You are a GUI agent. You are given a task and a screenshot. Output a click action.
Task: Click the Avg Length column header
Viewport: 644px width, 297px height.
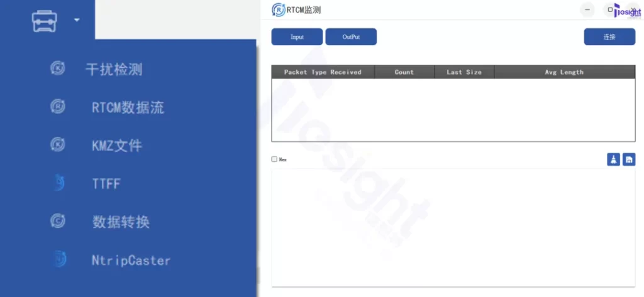(564, 72)
